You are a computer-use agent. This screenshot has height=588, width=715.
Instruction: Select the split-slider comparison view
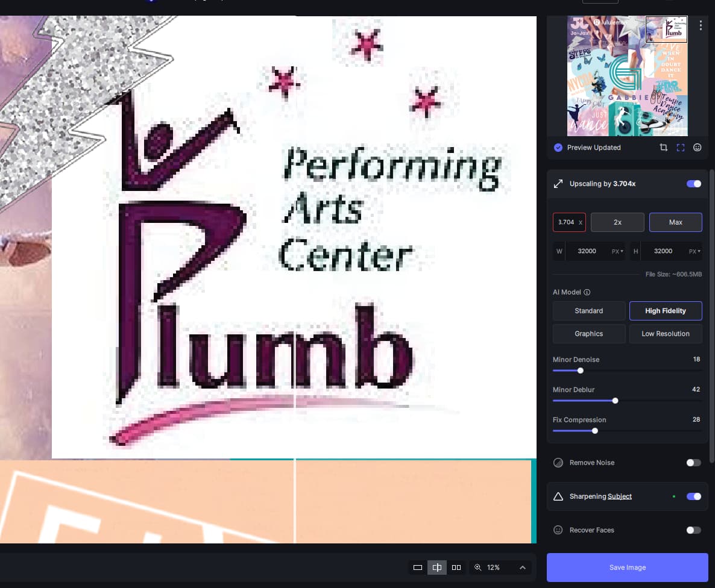click(x=437, y=568)
